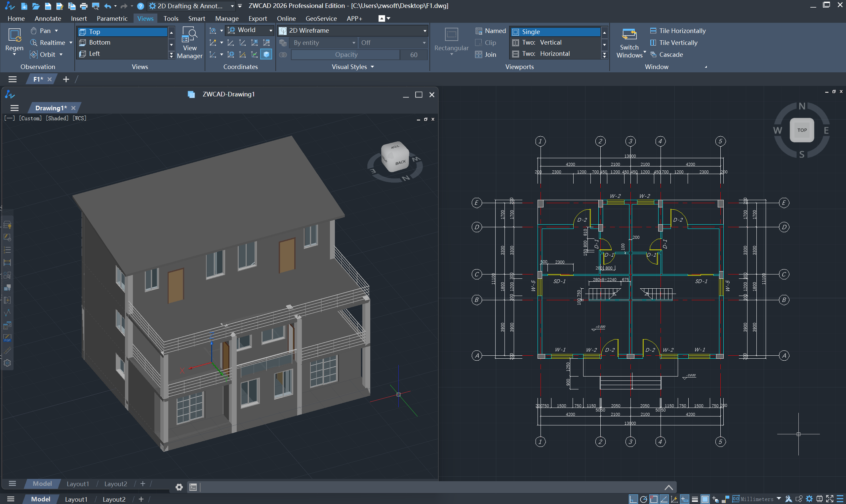Click the Join viewports button

point(486,54)
